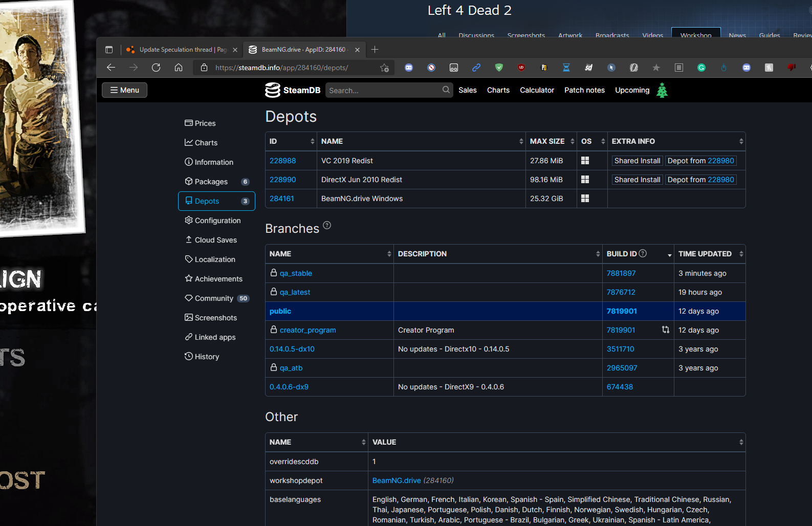Open the Linked apps sidebar section
The height and width of the screenshot is (526, 812).
(x=216, y=337)
